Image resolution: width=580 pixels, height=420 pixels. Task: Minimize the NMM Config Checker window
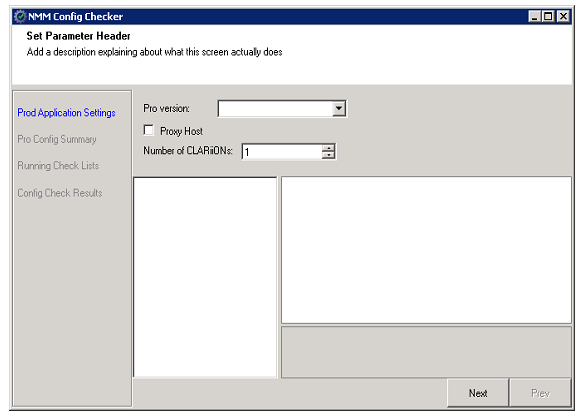(x=535, y=16)
